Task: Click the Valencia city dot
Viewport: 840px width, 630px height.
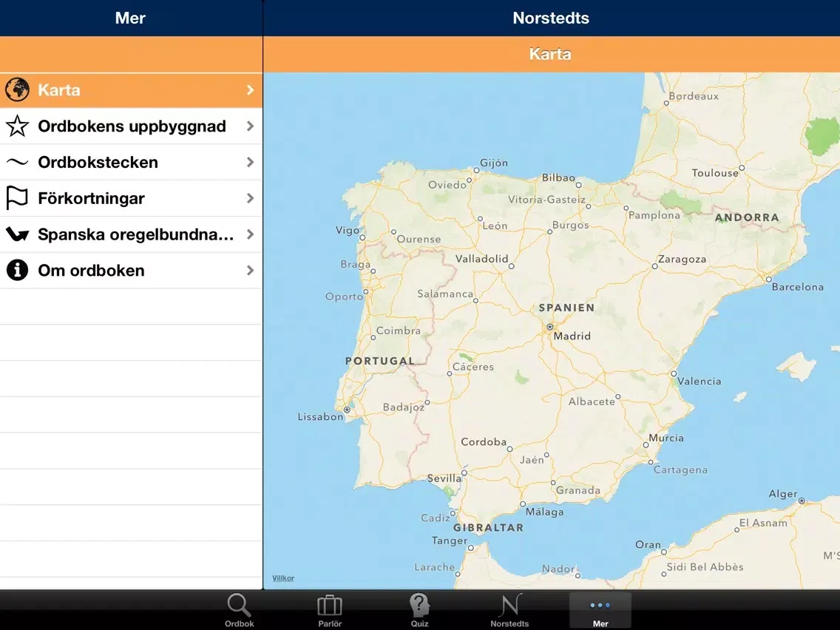Action: (x=674, y=374)
